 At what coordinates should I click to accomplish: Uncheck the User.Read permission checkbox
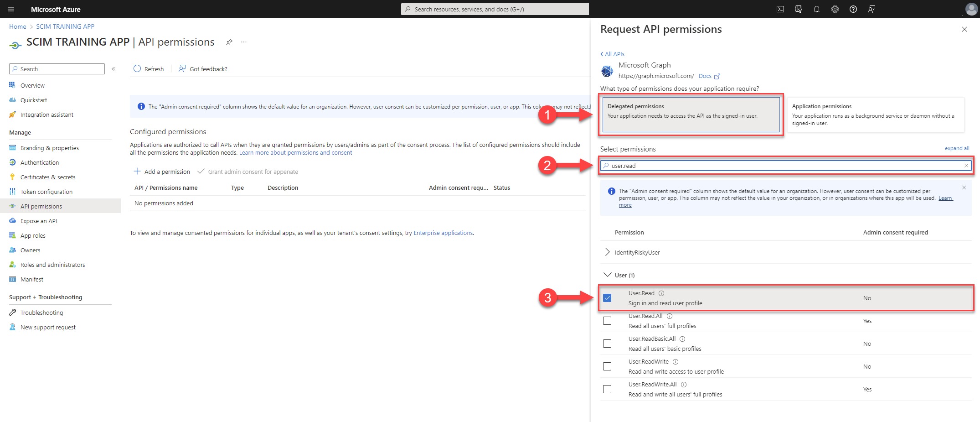pos(607,298)
